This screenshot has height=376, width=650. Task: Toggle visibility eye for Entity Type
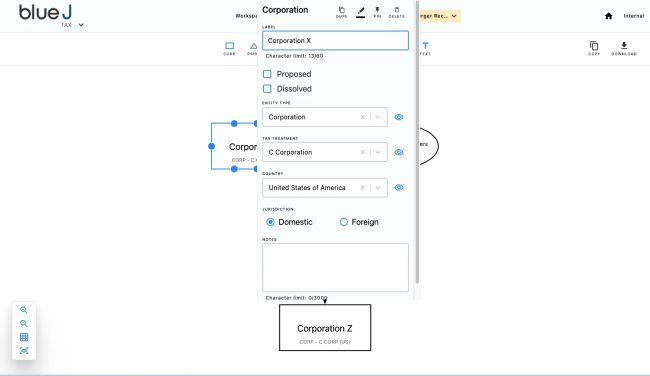pyautogui.click(x=399, y=117)
